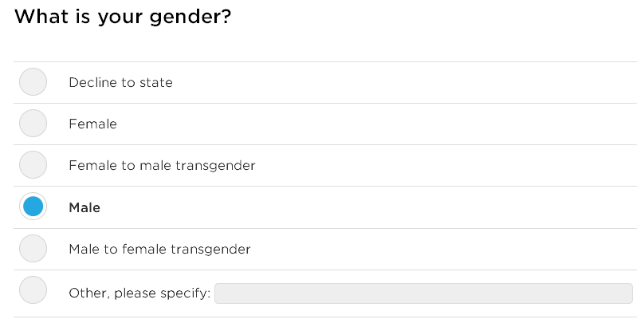The height and width of the screenshot is (319, 644).
Task: Select the 'Decline to state' radio button
Action: click(33, 82)
